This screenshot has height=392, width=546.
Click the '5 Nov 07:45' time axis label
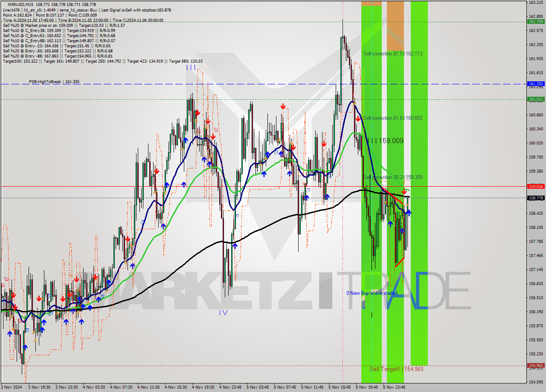click(x=285, y=387)
